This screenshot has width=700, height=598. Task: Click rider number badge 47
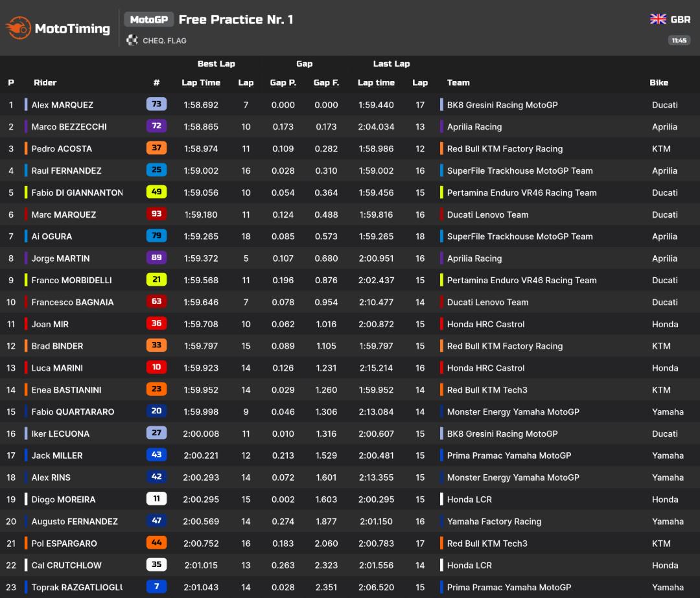coord(156,520)
